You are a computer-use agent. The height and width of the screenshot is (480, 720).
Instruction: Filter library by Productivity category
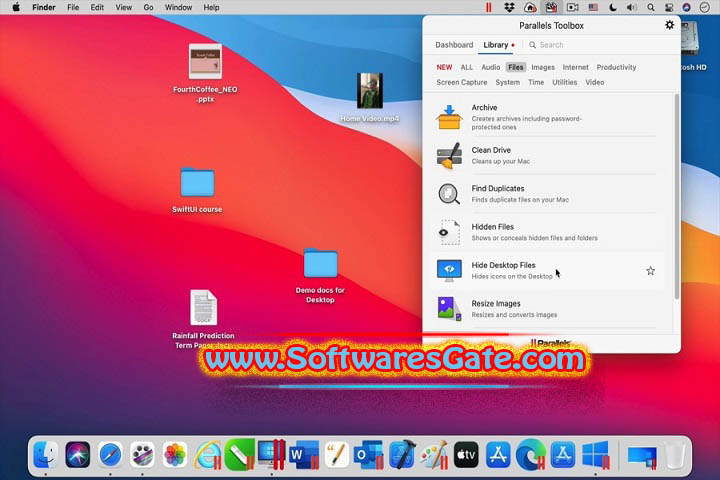616,67
